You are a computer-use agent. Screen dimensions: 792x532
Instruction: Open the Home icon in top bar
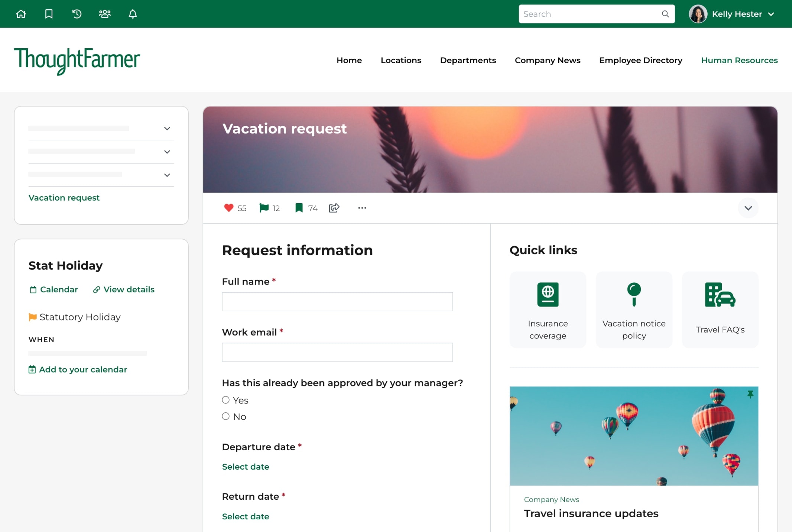point(21,14)
